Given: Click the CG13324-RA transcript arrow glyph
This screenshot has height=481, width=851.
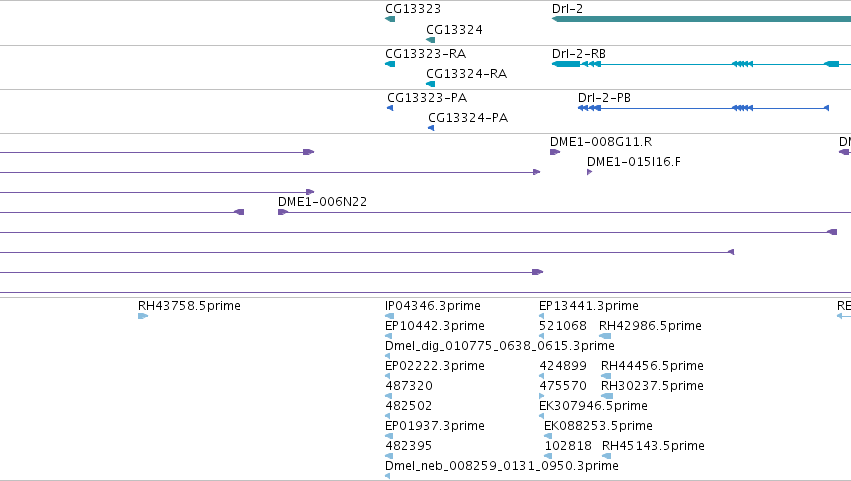Looking at the screenshot, I should tap(430, 84).
